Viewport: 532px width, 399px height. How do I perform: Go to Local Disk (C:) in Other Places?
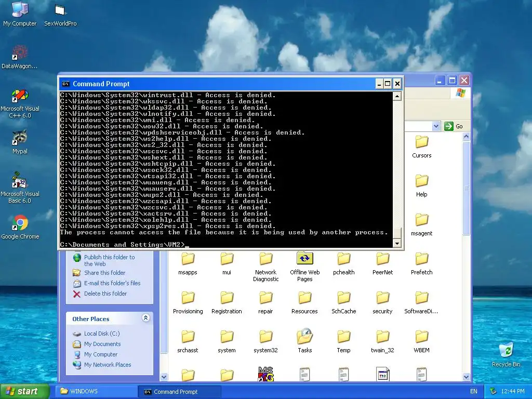[x=102, y=334]
